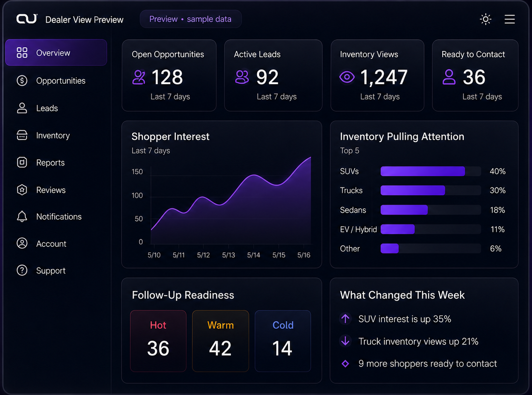Click the Overview grid icon

(x=22, y=53)
